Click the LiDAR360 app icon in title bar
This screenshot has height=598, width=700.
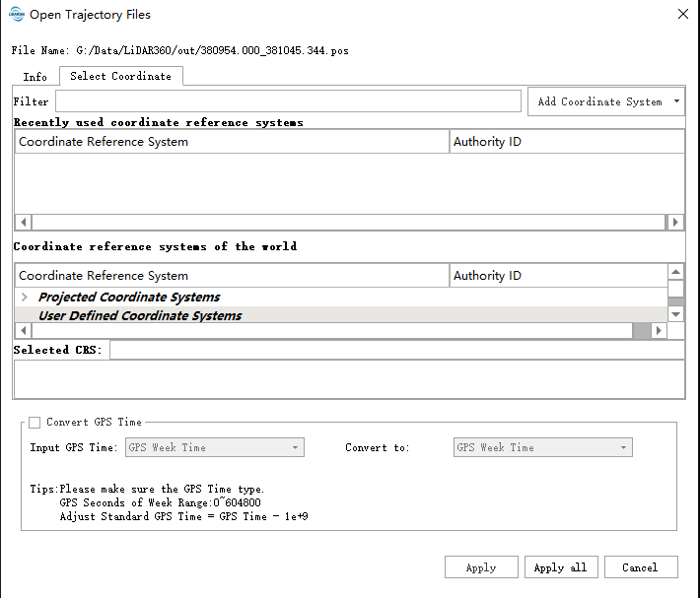[16, 15]
